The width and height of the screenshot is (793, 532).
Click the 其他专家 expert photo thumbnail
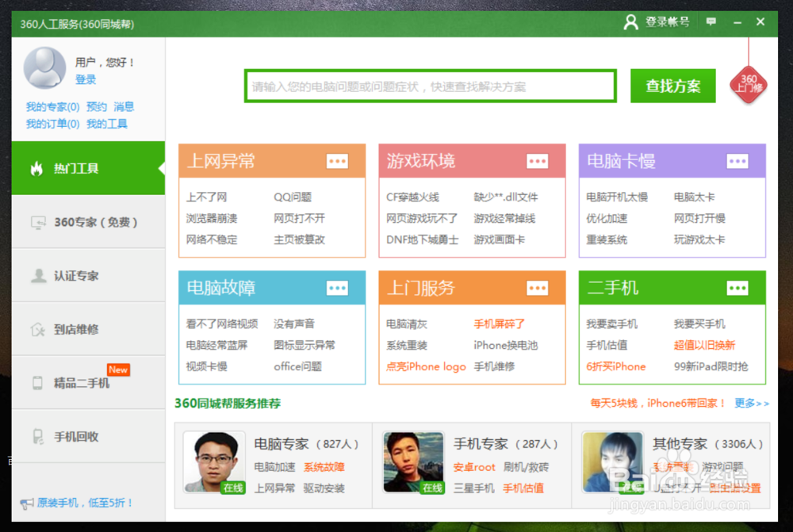click(x=613, y=462)
